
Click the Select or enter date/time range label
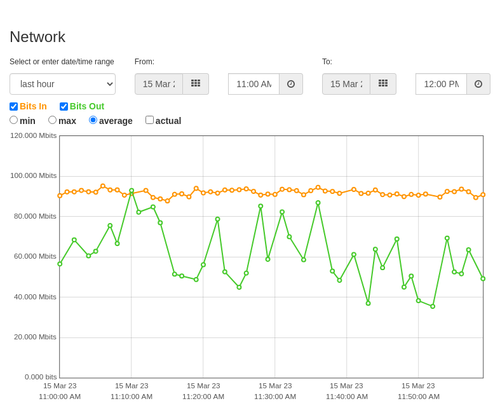(62, 62)
